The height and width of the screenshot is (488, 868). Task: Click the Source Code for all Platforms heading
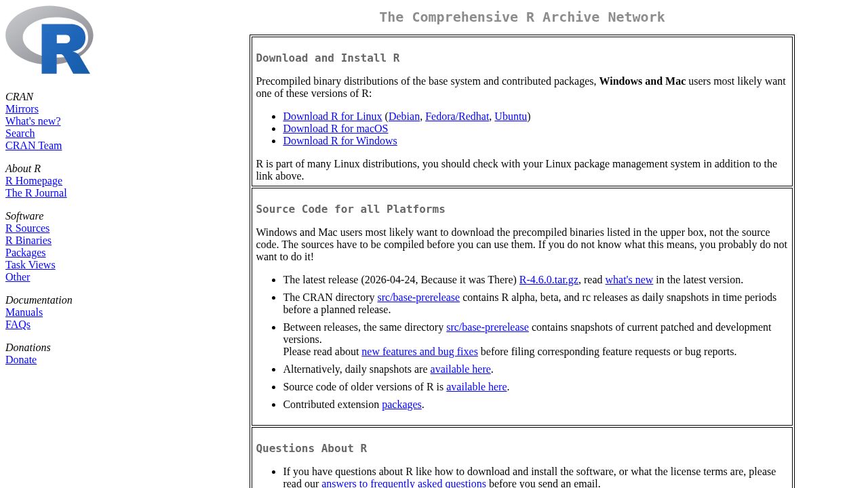(351, 209)
